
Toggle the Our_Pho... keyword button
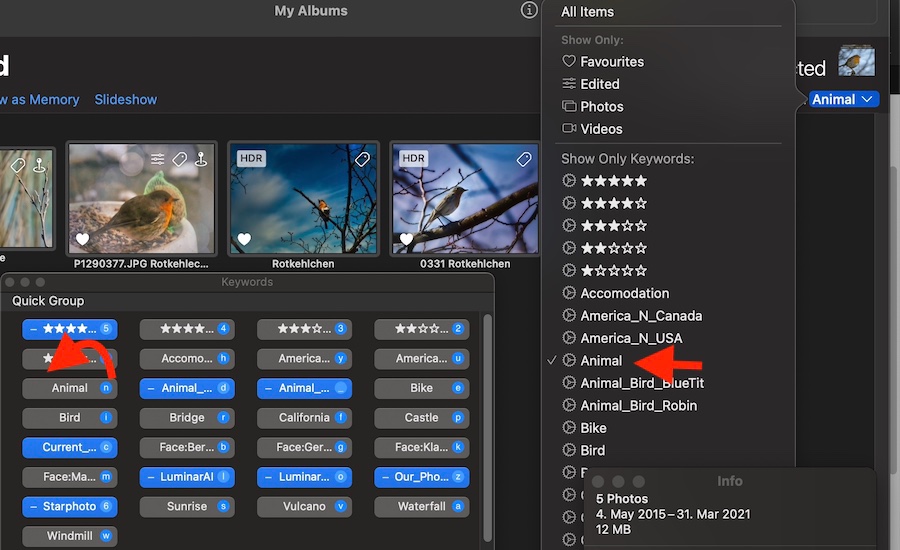coord(422,477)
